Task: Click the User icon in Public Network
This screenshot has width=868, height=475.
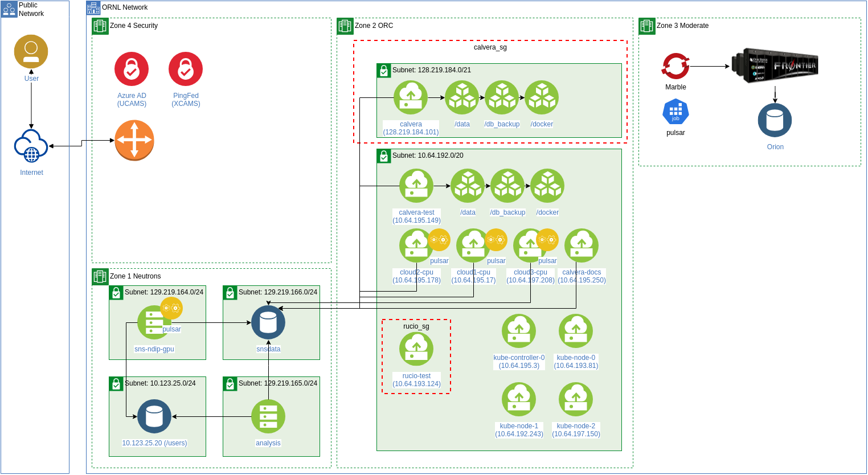Action: click(31, 52)
